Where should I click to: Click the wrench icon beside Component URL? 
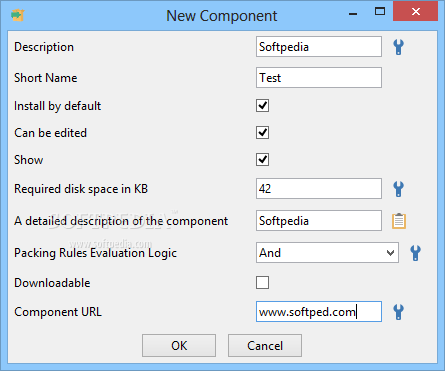pyautogui.click(x=399, y=312)
